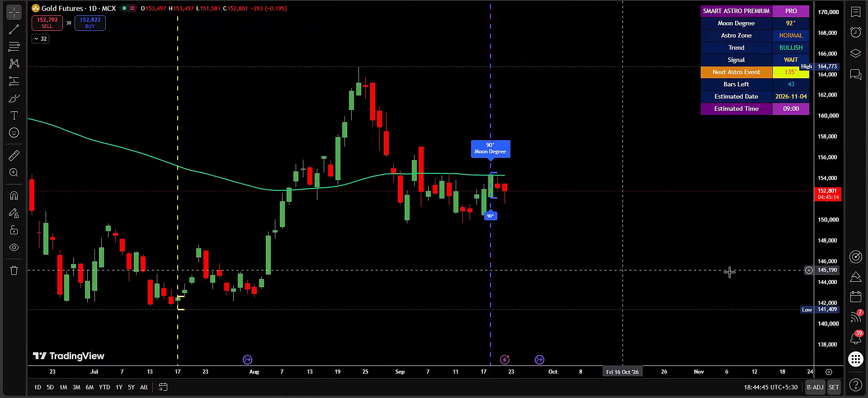Open the go to date picker

point(163,387)
